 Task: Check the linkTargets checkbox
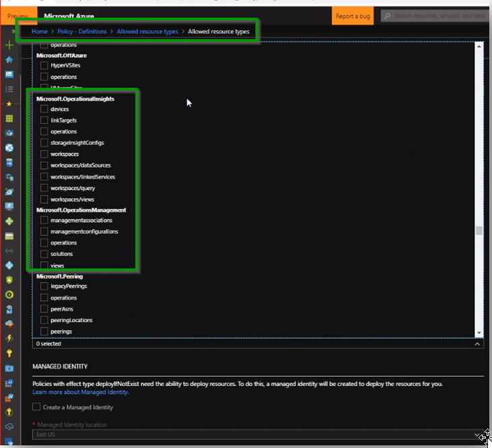pyautogui.click(x=44, y=120)
